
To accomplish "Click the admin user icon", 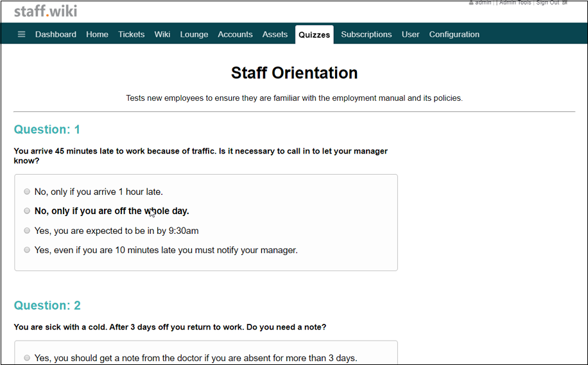I will 471,3.
